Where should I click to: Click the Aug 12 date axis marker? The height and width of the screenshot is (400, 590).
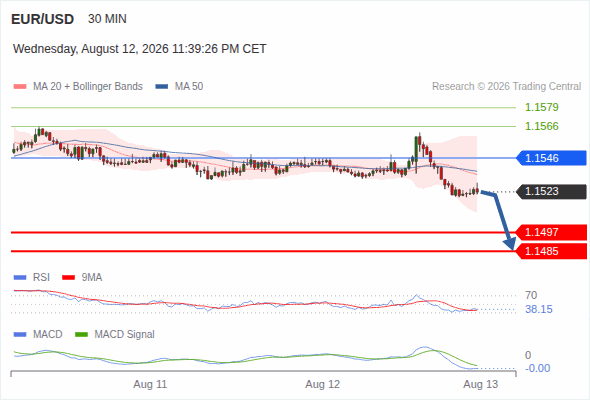tap(322, 384)
